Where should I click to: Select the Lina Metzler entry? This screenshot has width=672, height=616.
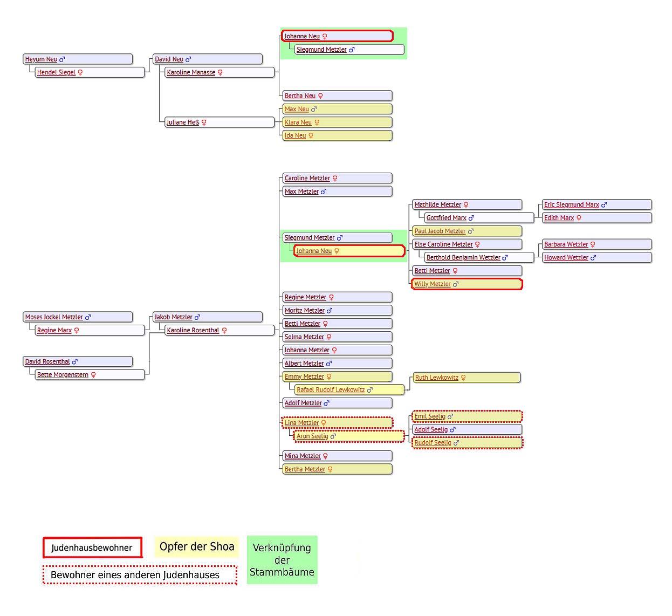[301, 423]
